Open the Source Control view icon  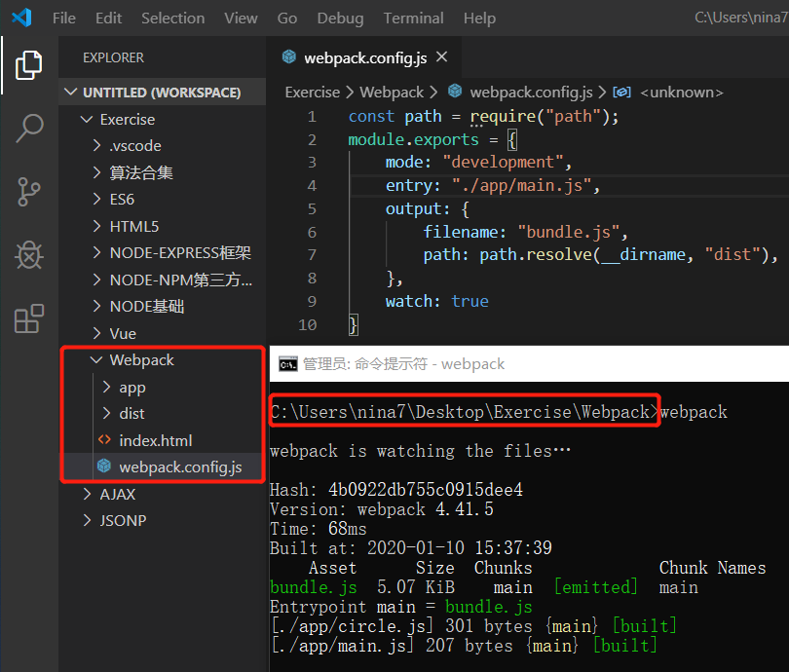28,192
